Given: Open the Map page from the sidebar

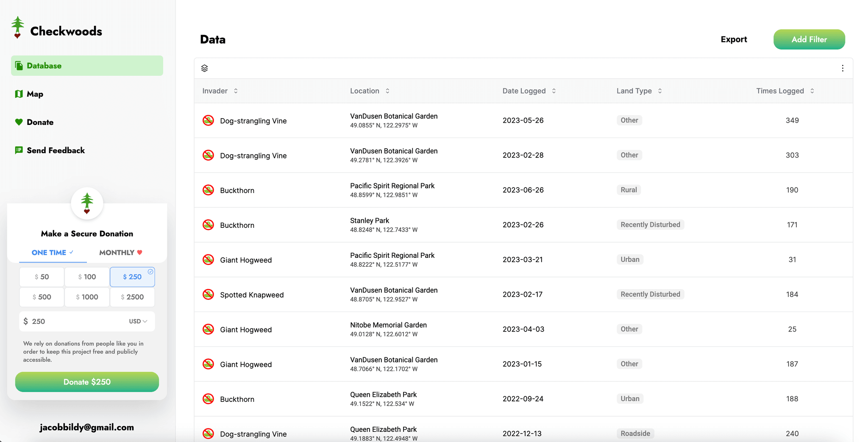Looking at the screenshot, I should [36, 94].
